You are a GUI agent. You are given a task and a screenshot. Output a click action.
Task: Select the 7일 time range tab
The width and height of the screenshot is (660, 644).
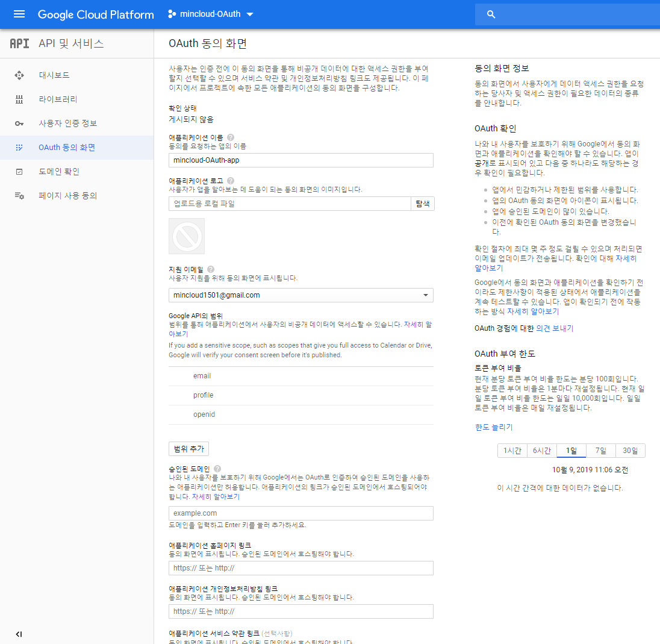point(600,451)
